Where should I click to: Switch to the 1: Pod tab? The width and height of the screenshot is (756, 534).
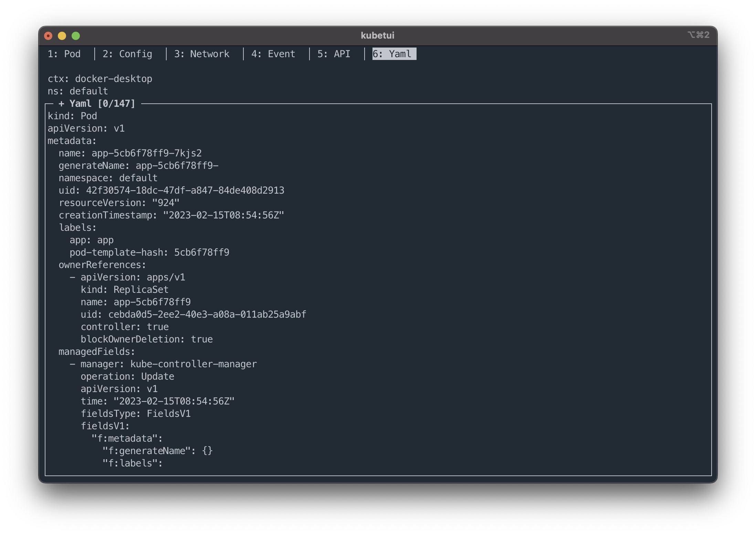click(64, 54)
